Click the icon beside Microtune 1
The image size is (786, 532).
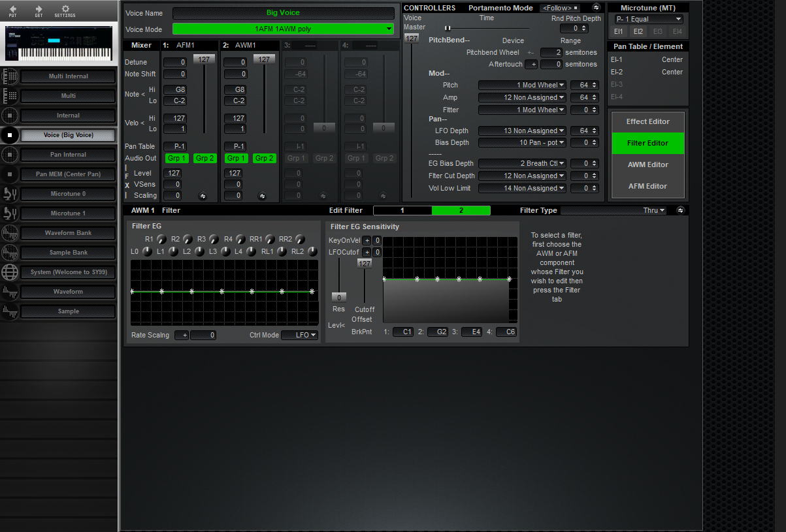(10, 213)
